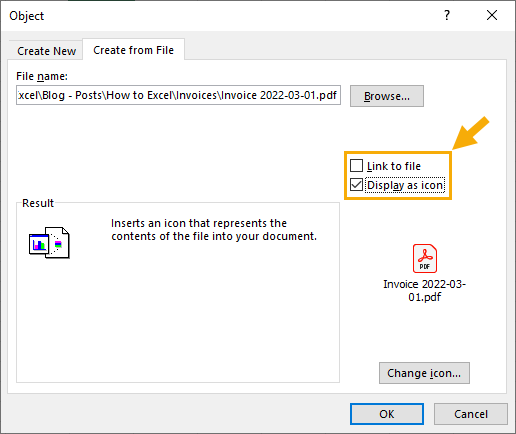
Task: Click the red PDF file icon preview
Action: point(425,258)
